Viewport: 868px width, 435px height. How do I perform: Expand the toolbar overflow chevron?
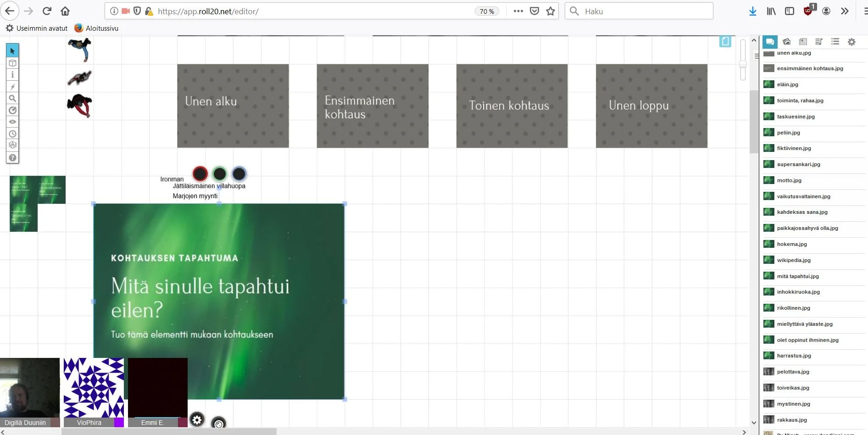(x=845, y=11)
